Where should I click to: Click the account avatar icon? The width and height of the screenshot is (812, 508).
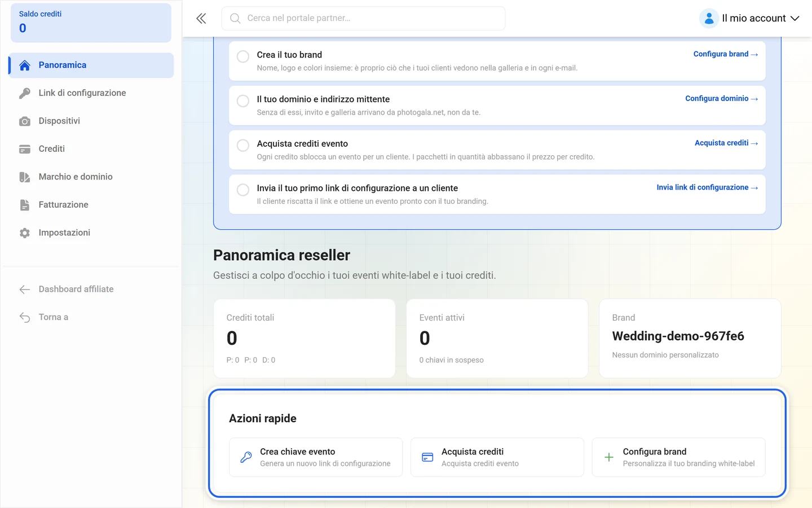[x=709, y=19]
